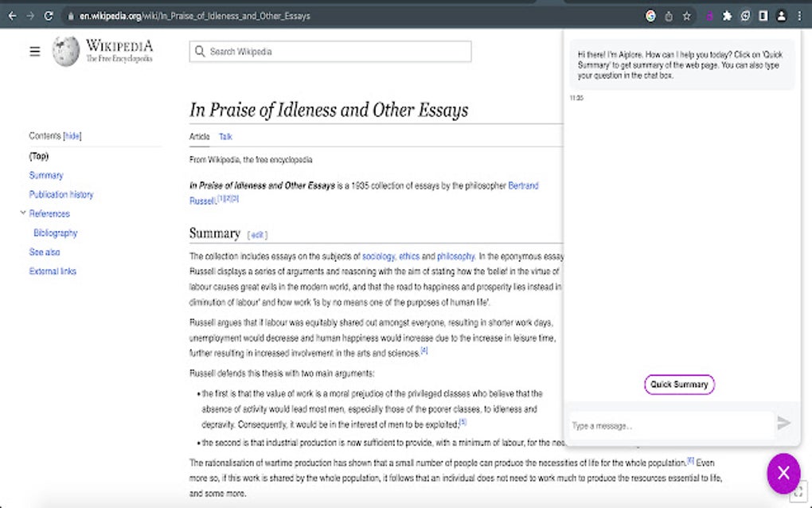Reload the Wikipedia page
The height and width of the screenshot is (508, 812).
[x=49, y=15]
